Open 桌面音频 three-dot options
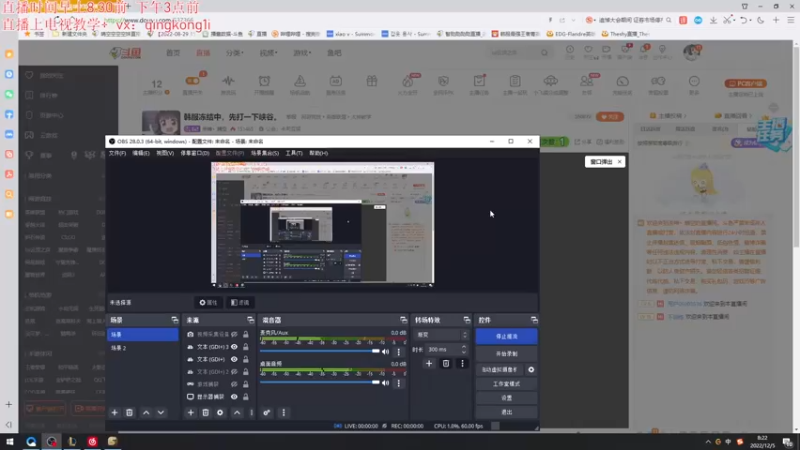 pos(398,383)
